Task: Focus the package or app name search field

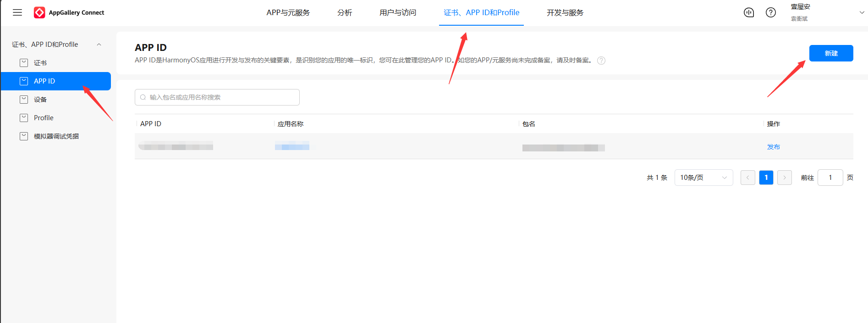Action: tap(217, 97)
